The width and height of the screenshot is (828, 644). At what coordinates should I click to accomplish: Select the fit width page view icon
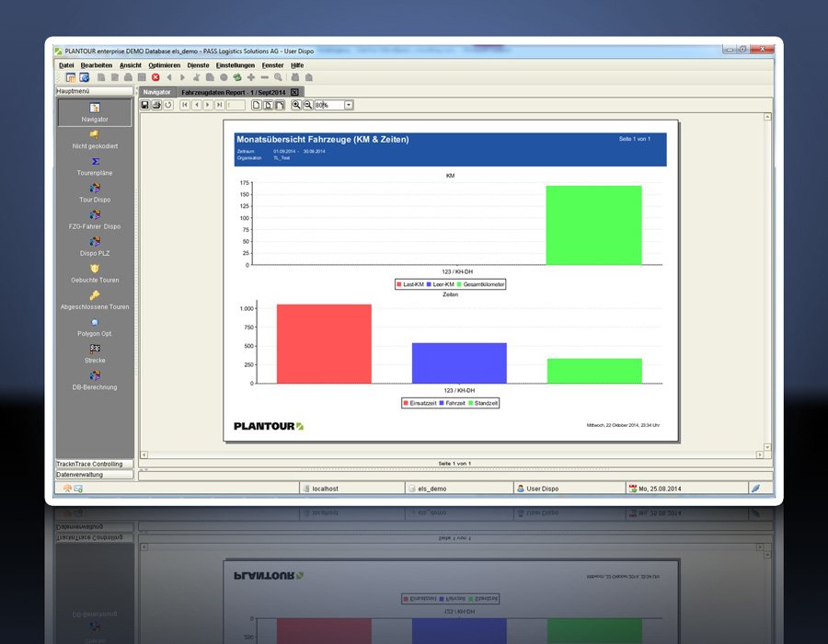click(x=280, y=105)
